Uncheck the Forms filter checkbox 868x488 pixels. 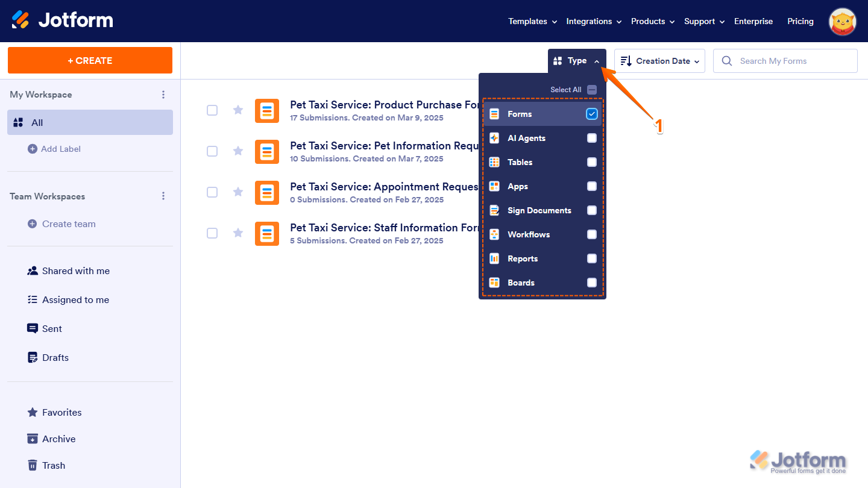pyautogui.click(x=591, y=113)
